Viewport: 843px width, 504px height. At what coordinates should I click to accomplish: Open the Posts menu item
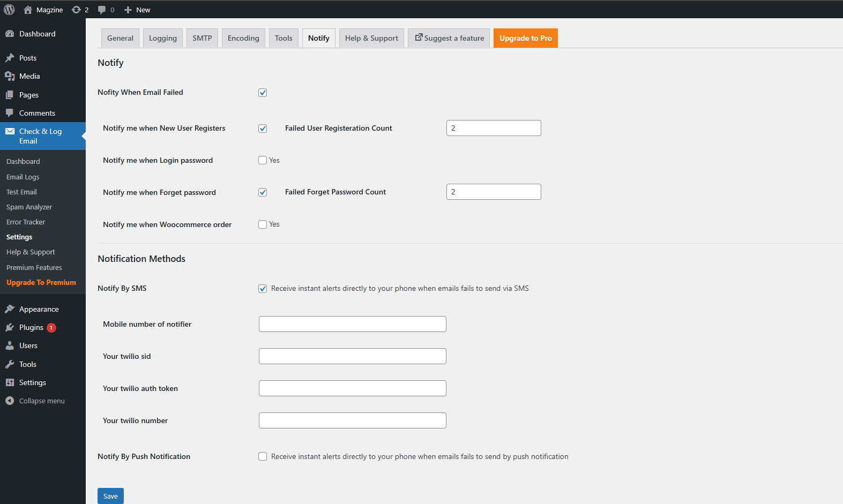43,58
